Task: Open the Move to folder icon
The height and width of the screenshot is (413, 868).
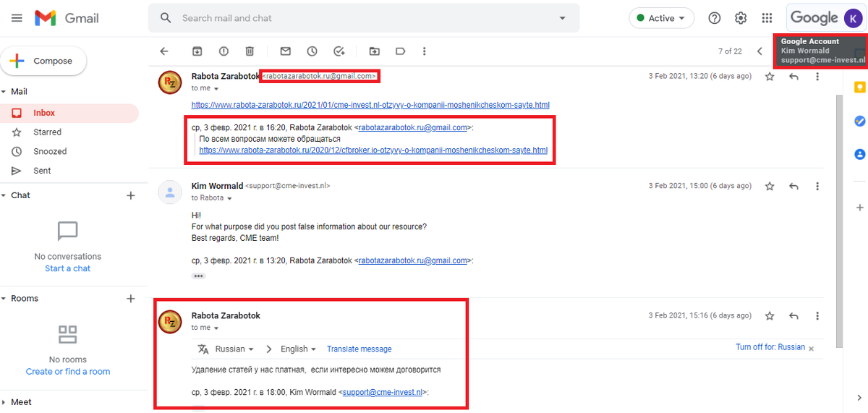Action: pos(374,51)
